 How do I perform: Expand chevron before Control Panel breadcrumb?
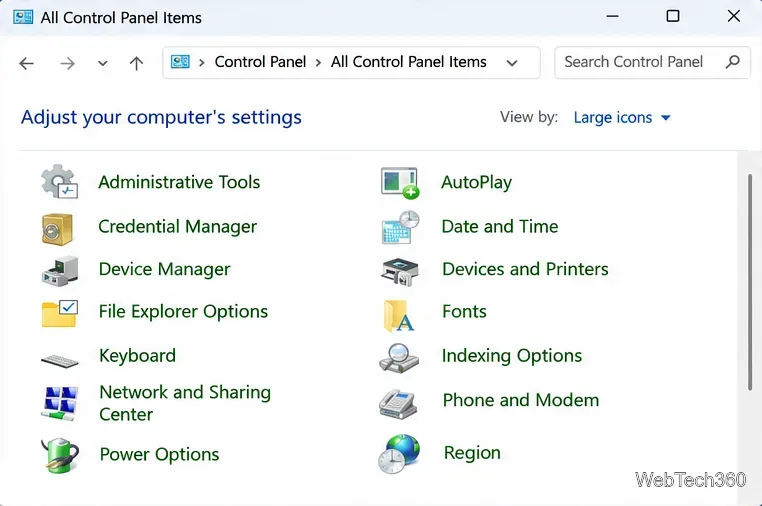point(202,63)
